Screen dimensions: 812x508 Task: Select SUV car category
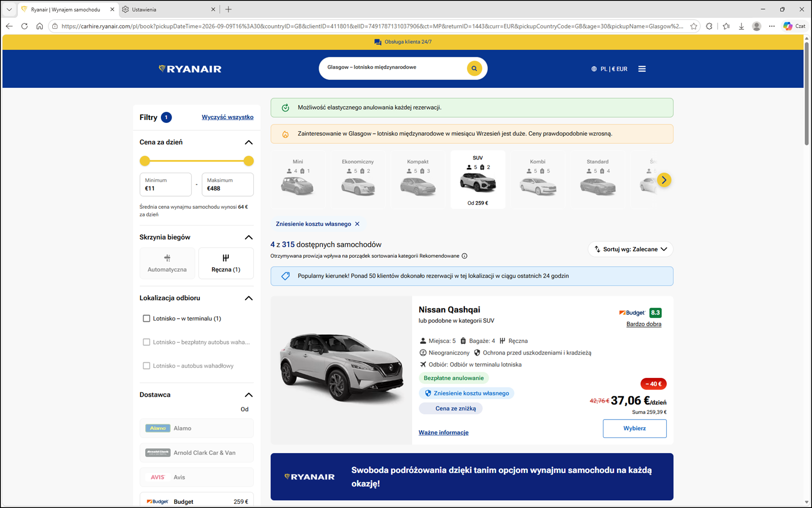coord(478,180)
